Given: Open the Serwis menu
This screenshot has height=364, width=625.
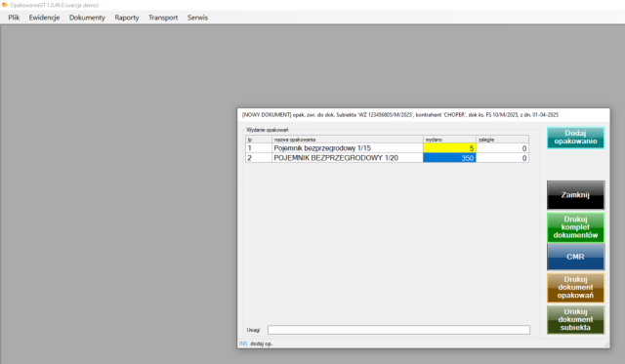Looking at the screenshot, I should pyautogui.click(x=197, y=18).
